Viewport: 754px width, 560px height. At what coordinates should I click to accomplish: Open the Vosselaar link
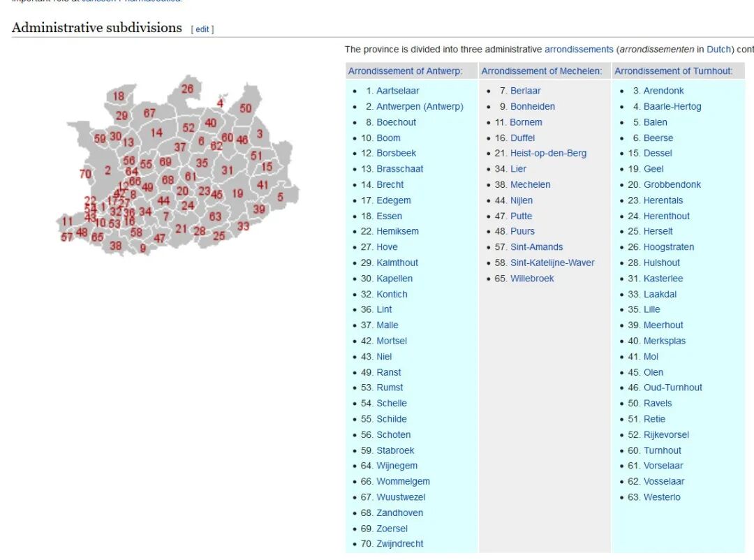pyautogui.click(x=664, y=482)
